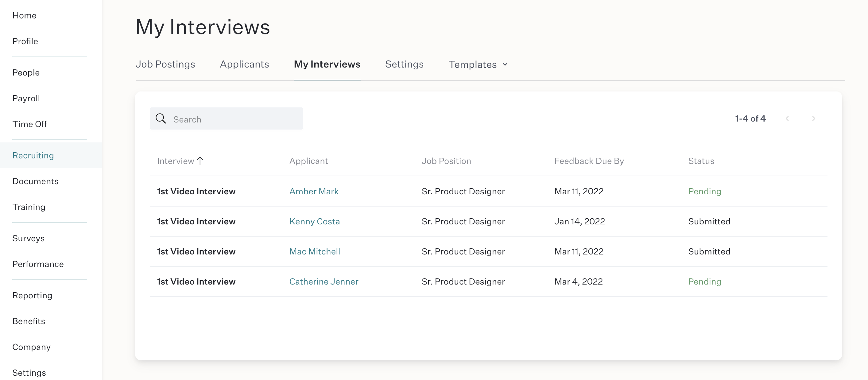The height and width of the screenshot is (380, 868).
Task: Open the recruiting Settings tab
Action: pyautogui.click(x=404, y=64)
